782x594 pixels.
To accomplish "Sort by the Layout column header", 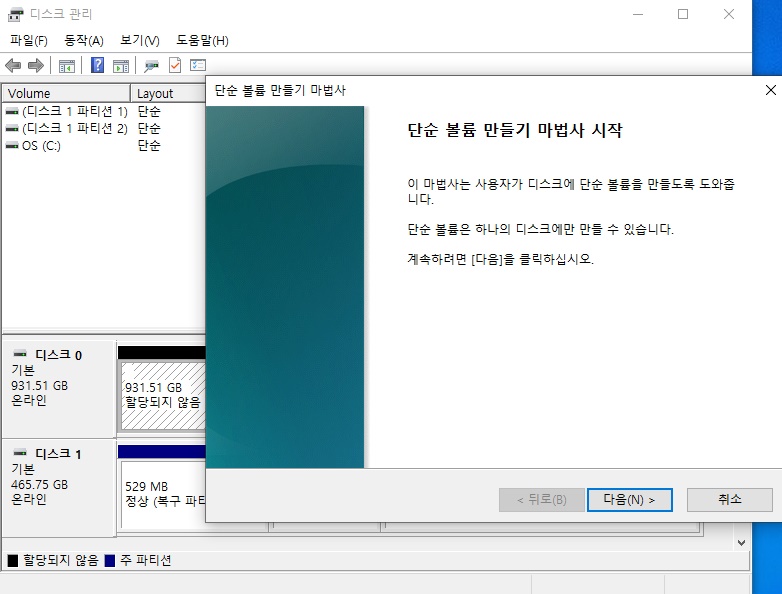I will point(168,93).
